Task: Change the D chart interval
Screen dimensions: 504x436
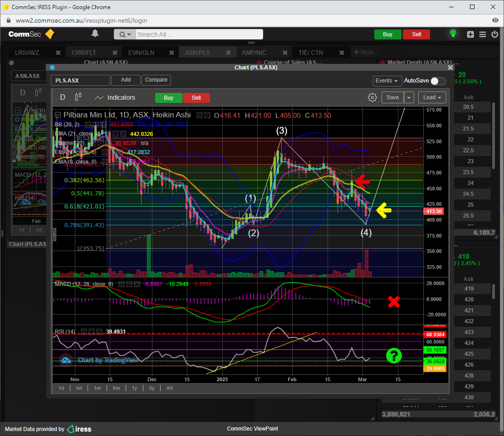Action: pyautogui.click(x=63, y=97)
